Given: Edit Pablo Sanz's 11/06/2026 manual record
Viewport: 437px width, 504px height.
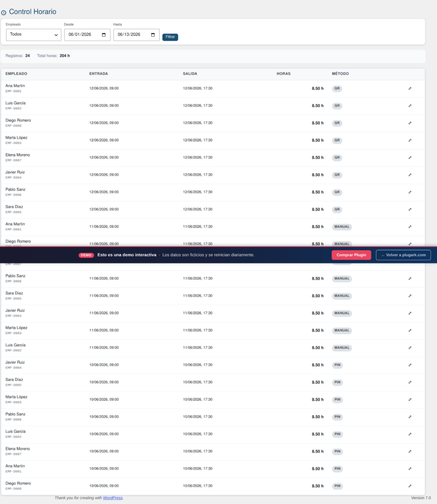Looking at the screenshot, I should tap(410, 279).
